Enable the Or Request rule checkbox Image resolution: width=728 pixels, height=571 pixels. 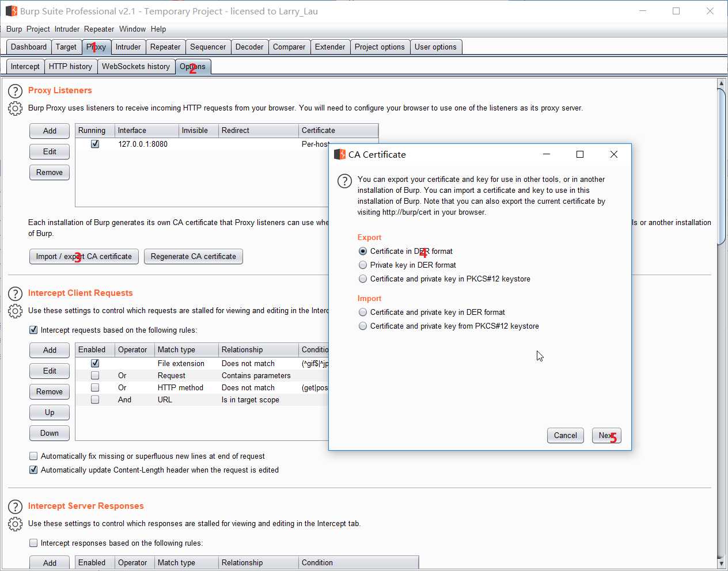(95, 375)
